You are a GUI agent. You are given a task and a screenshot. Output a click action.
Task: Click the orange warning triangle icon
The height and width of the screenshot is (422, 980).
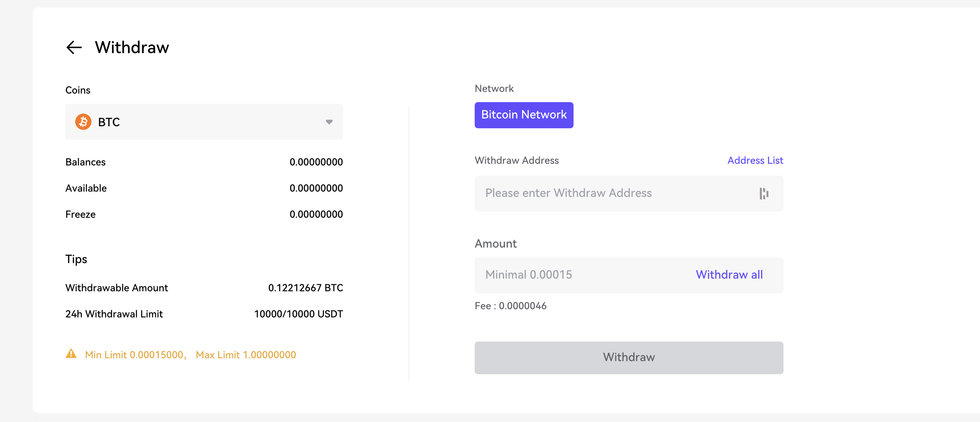(71, 354)
